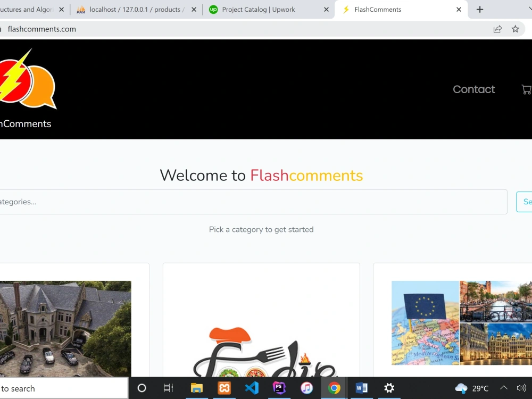Viewport: 532px width, 399px height.
Task: Focus the categories search field
Action: 253,202
